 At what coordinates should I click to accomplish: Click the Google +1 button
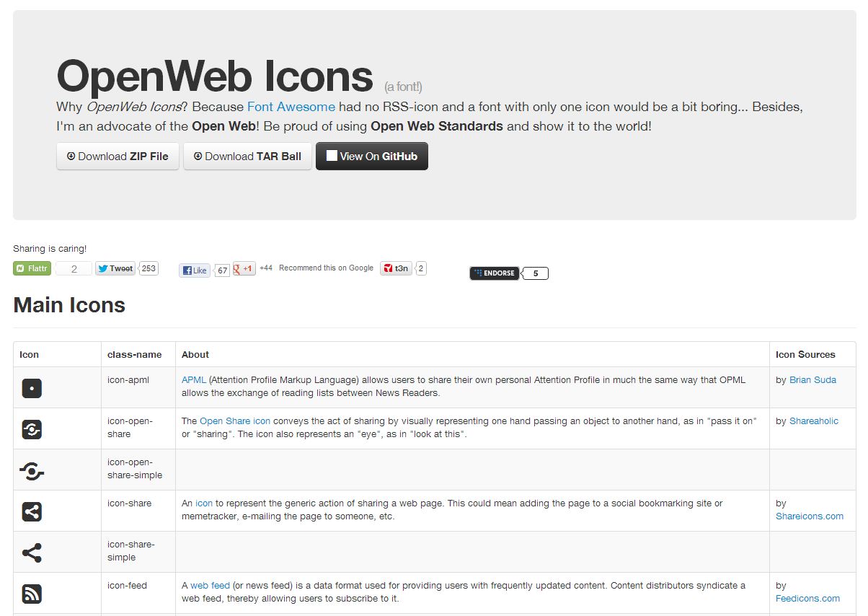pyautogui.click(x=244, y=268)
